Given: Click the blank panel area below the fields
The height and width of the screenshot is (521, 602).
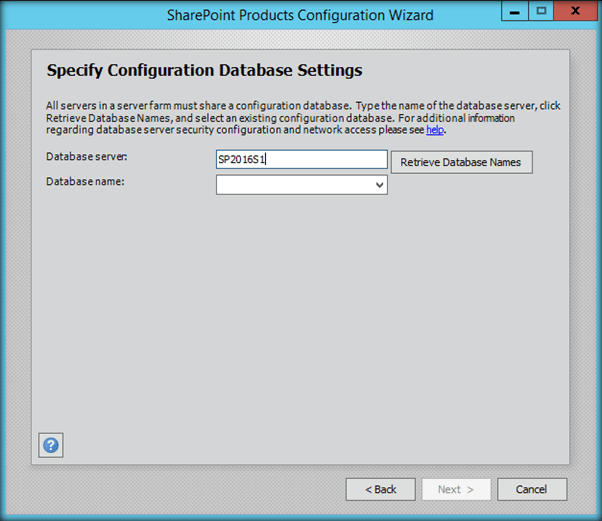Looking at the screenshot, I should click(300, 320).
